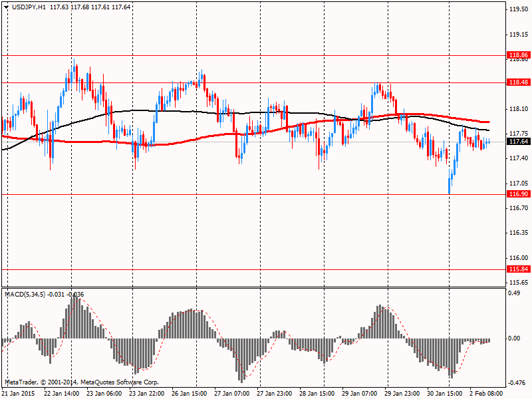The image size is (532, 399).
Task: Click the 21 Jan 2015 date label
Action: 19,393
